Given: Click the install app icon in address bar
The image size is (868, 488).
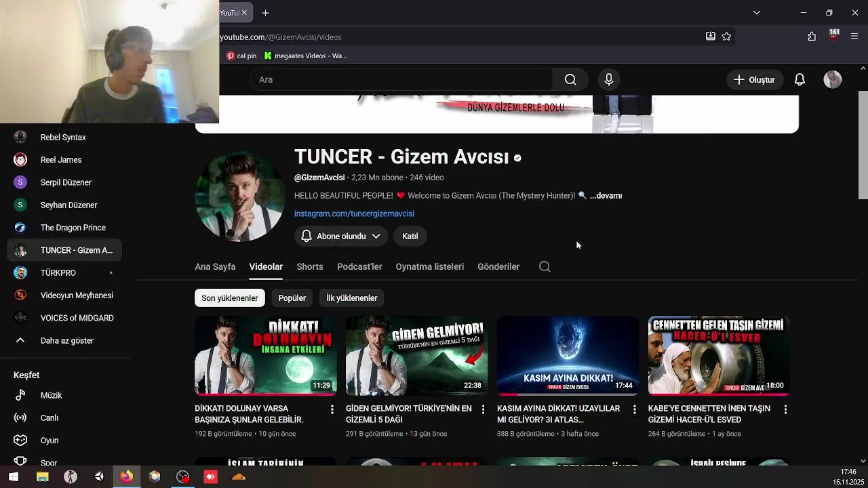Looking at the screenshot, I should pyautogui.click(x=711, y=37).
